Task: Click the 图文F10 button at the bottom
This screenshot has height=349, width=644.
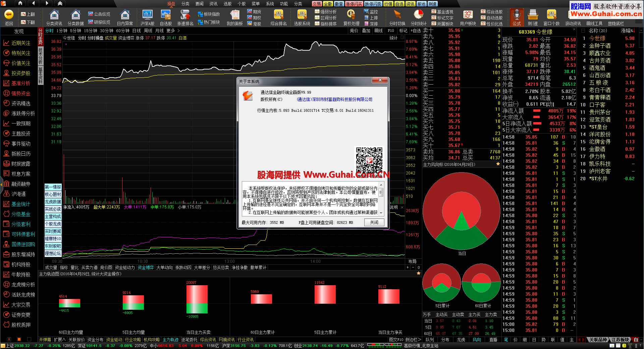Action: (396, 340)
